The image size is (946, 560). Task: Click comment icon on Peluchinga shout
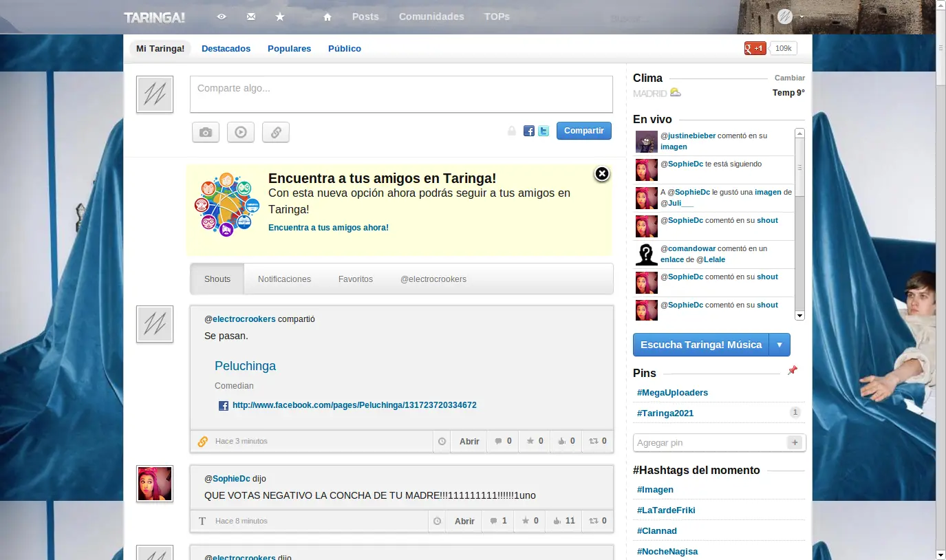[x=499, y=441]
